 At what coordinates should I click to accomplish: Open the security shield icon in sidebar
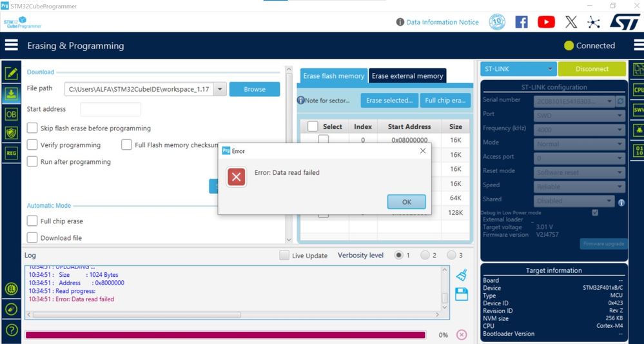coord(11,133)
